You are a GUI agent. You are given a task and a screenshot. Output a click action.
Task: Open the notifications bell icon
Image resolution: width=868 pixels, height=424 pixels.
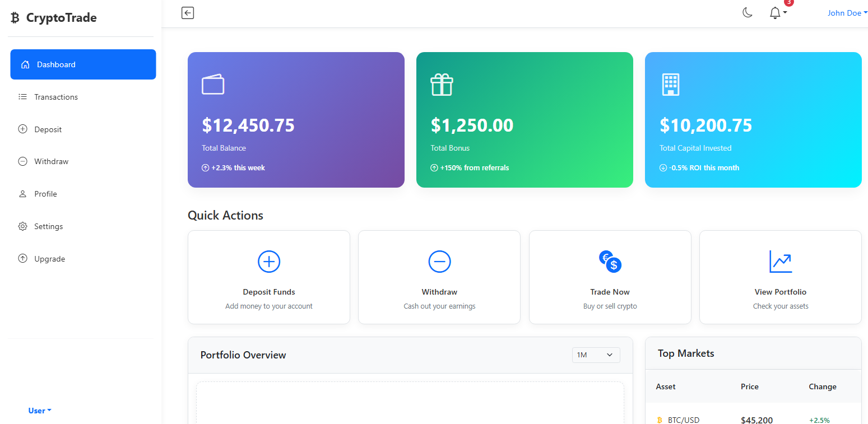click(775, 12)
